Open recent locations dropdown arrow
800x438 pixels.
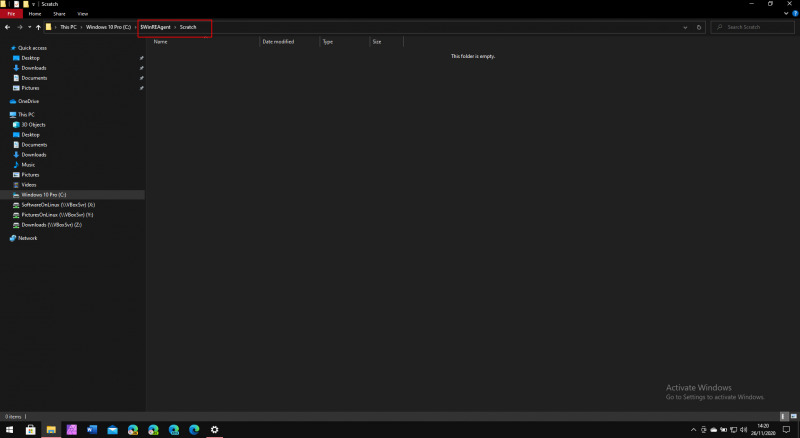click(28, 27)
